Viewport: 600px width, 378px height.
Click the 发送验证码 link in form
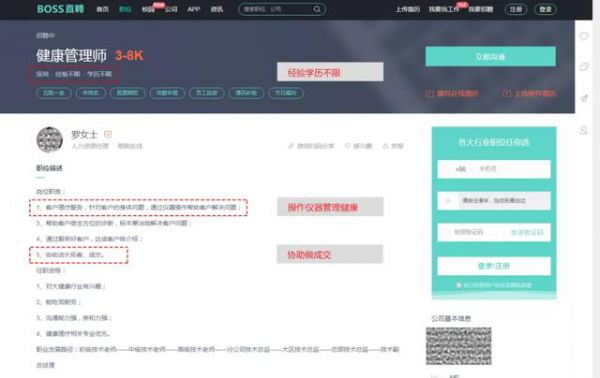coord(527,232)
